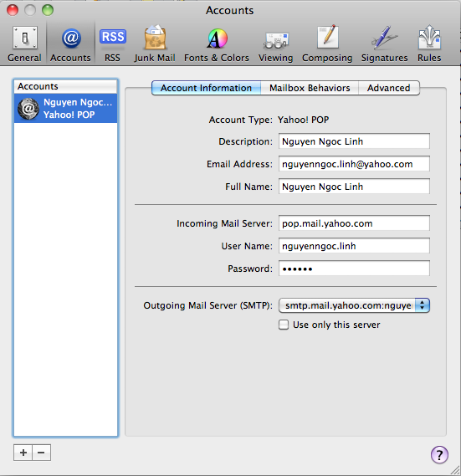Enable Use only this server checkbox
The height and width of the screenshot is (476, 461).
click(284, 325)
